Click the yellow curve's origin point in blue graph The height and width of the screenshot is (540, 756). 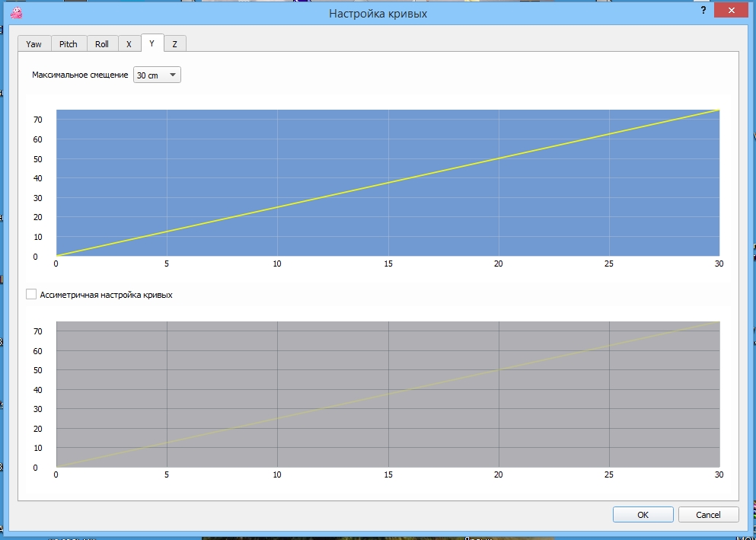(x=56, y=256)
